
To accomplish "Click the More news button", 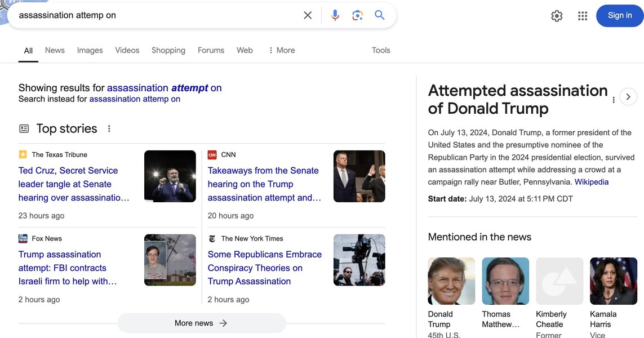I will [x=201, y=323].
